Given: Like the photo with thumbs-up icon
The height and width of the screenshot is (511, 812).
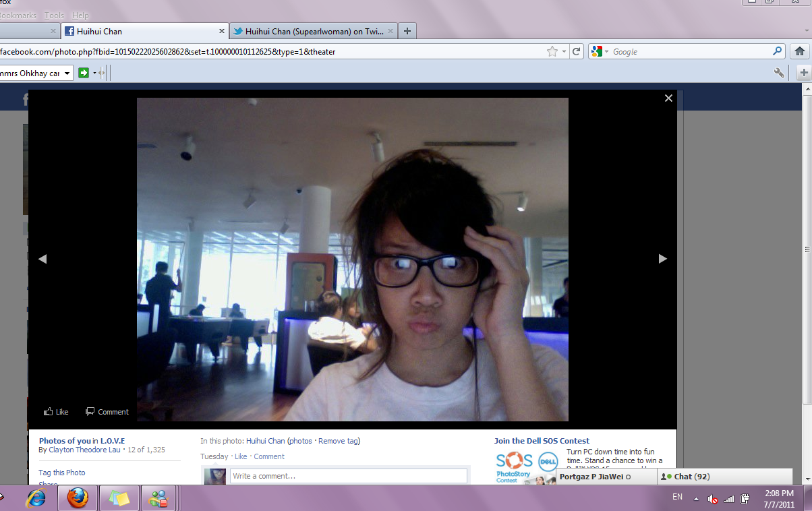Looking at the screenshot, I should pyautogui.click(x=48, y=411).
